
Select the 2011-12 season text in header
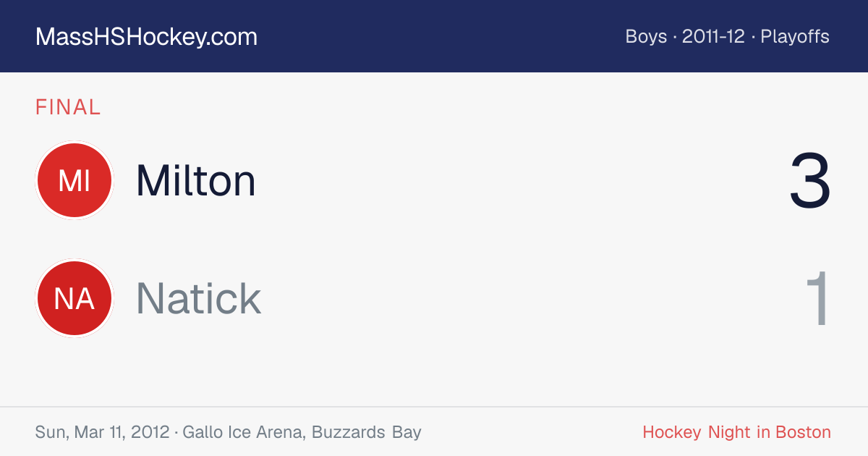[713, 36]
